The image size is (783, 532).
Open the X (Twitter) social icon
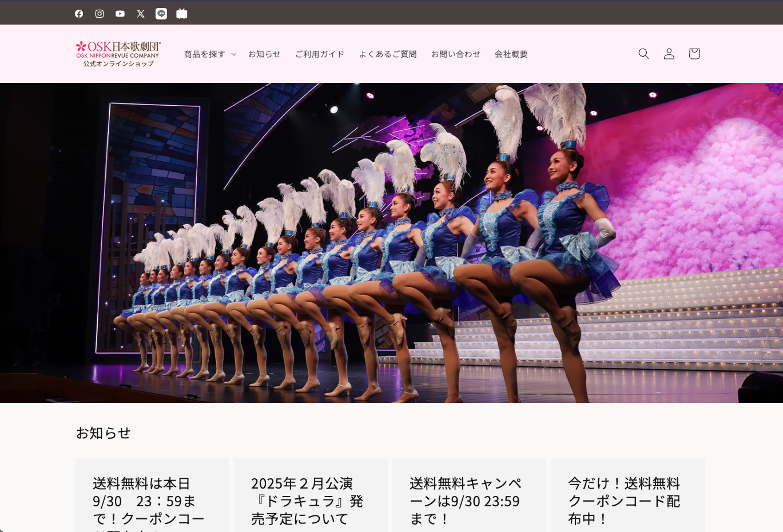(x=141, y=14)
